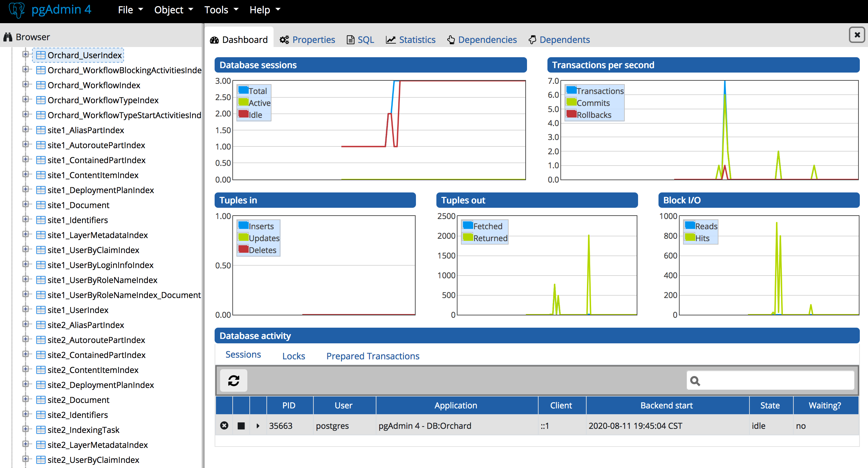Click the search magnifier icon
868x468 pixels.
(695, 381)
